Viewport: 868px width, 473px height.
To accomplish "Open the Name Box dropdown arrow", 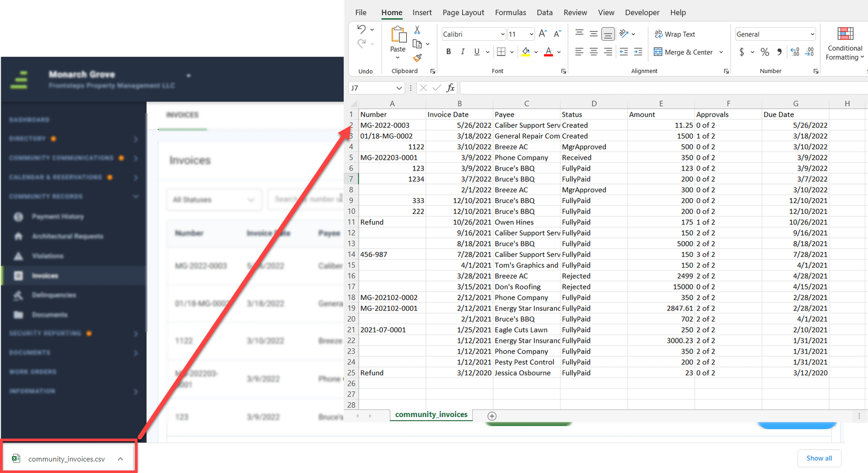I will tap(399, 88).
